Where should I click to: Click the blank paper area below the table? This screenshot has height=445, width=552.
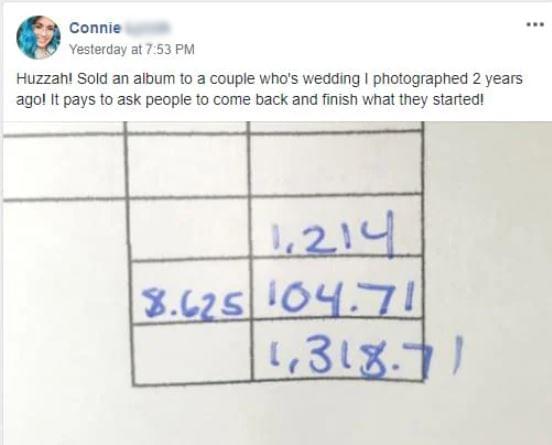tap(277, 415)
